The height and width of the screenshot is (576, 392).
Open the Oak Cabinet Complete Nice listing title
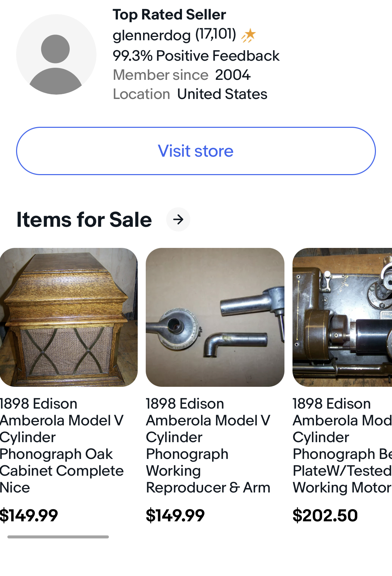(62, 445)
